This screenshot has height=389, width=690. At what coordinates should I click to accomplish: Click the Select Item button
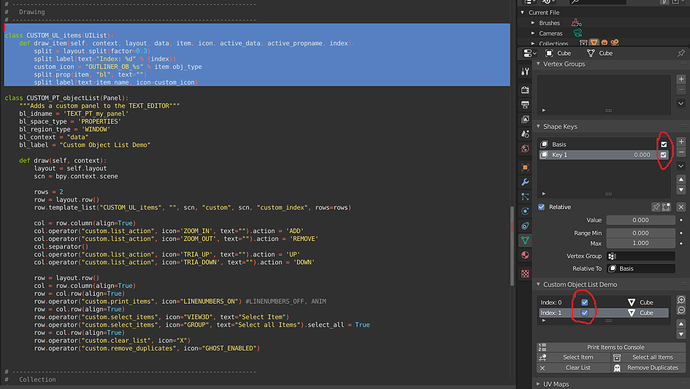573,357
